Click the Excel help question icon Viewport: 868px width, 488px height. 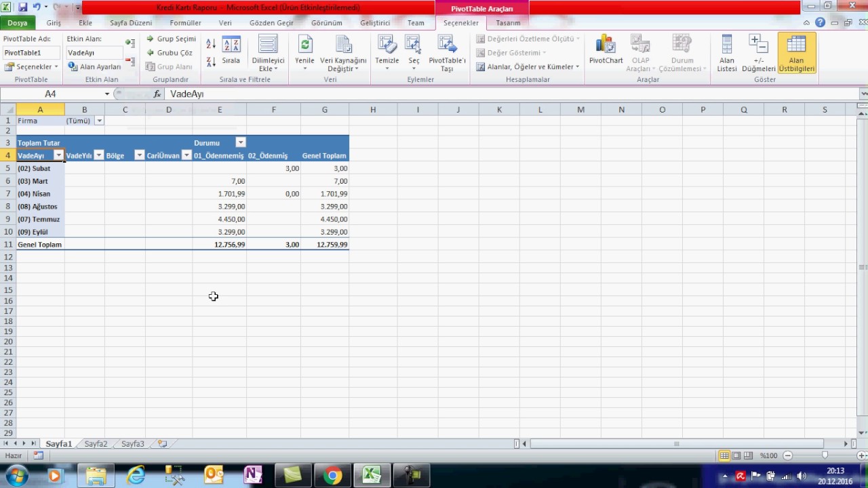point(821,22)
